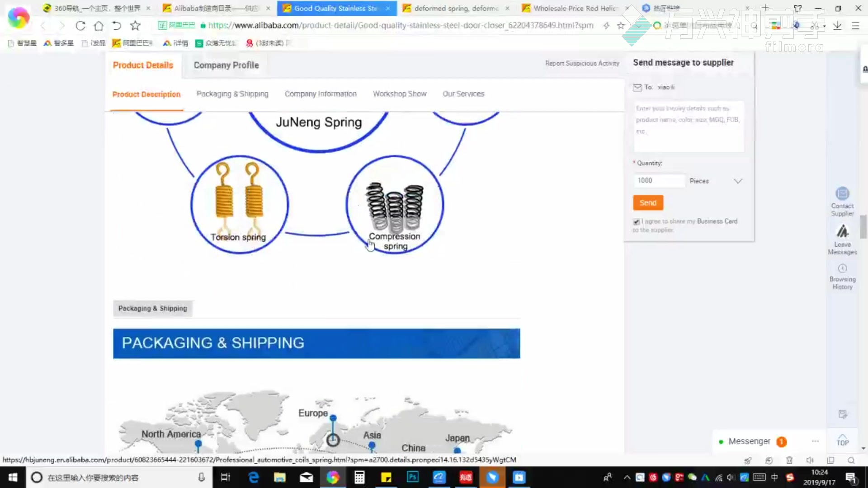
Task: Go to browser home page icon
Action: 99,26
